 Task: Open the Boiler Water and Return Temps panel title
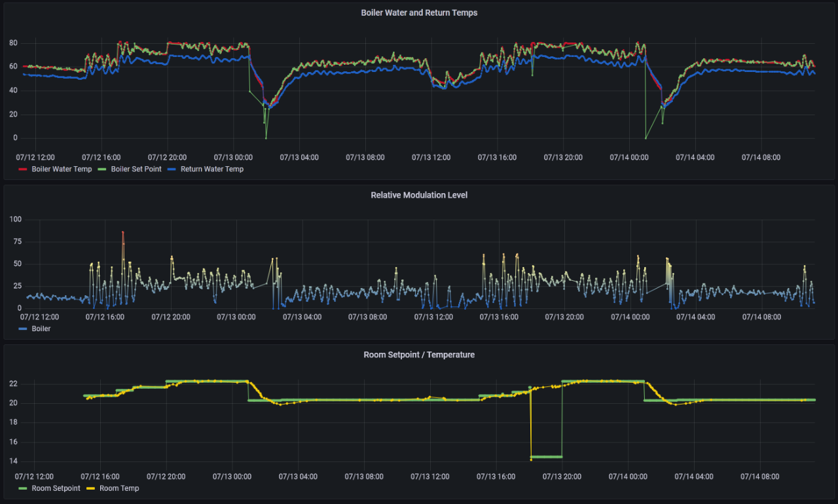pyautogui.click(x=419, y=12)
